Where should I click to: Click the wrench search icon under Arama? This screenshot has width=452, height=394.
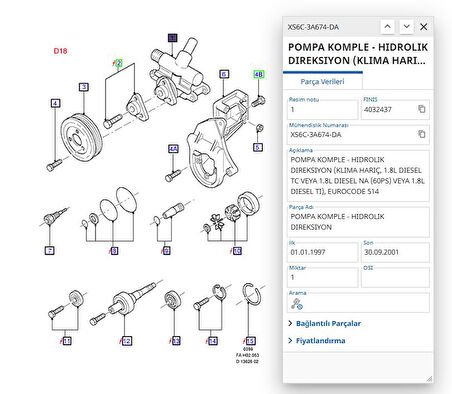[296, 304]
